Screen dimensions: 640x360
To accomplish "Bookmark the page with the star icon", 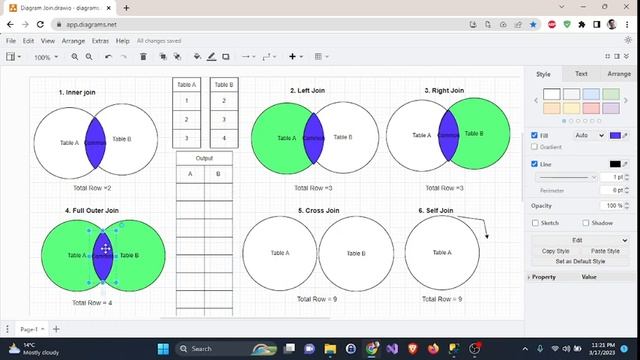I will tap(533, 24).
